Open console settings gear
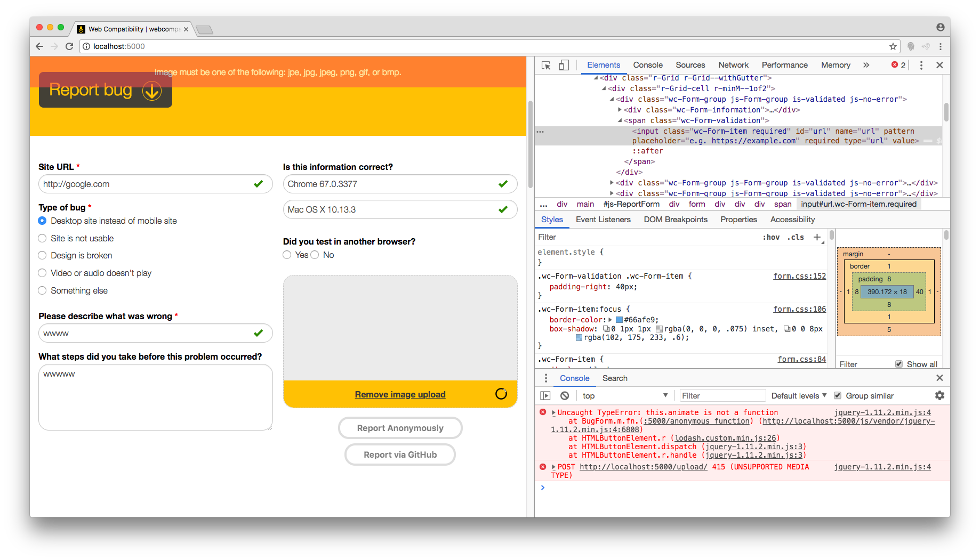Image resolution: width=980 pixels, height=560 pixels. coord(939,395)
